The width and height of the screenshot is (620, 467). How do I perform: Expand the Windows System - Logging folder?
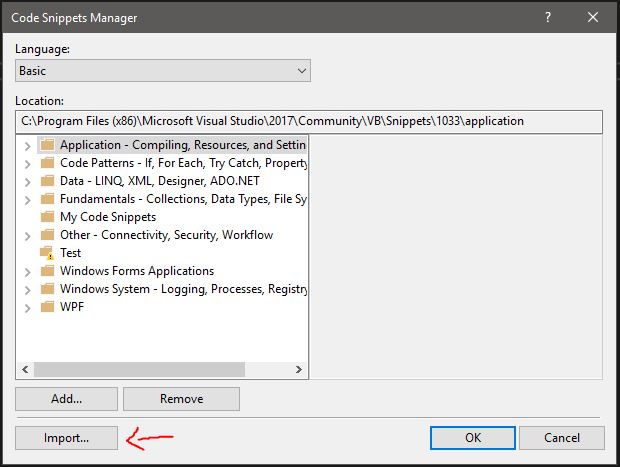click(27, 290)
